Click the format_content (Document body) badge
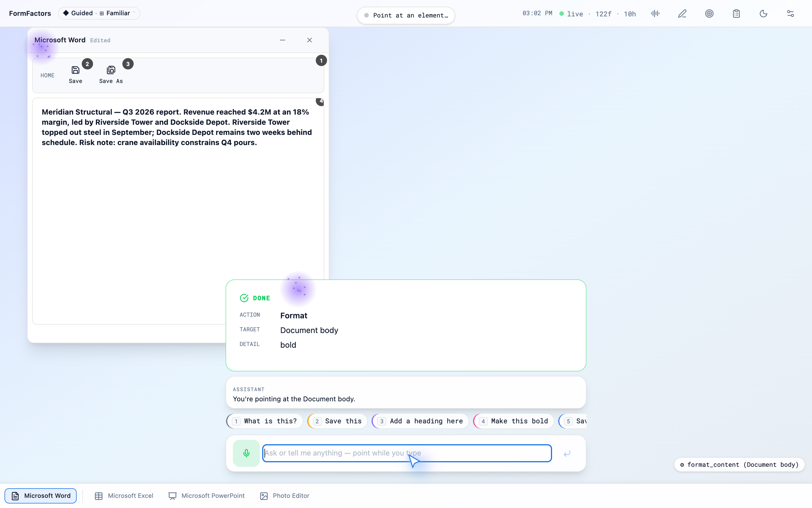Screen dimensions: 812x508 739,465
